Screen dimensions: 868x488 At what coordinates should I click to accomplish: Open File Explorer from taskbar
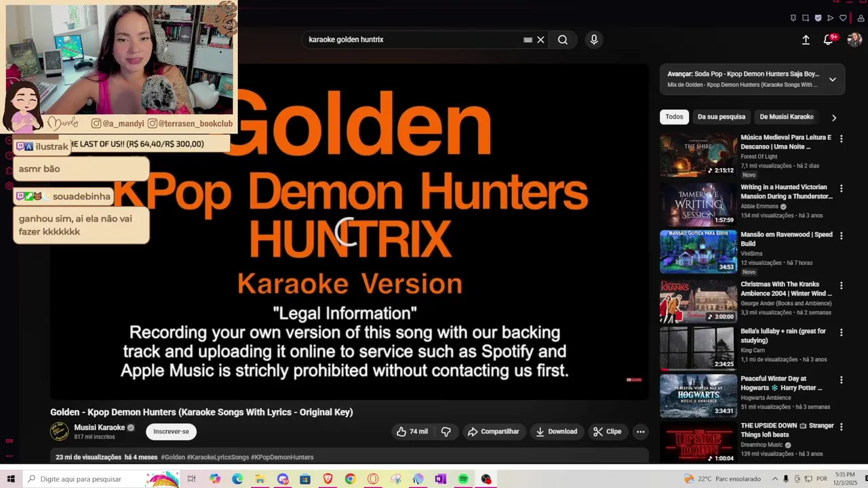[x=260, y=479]
